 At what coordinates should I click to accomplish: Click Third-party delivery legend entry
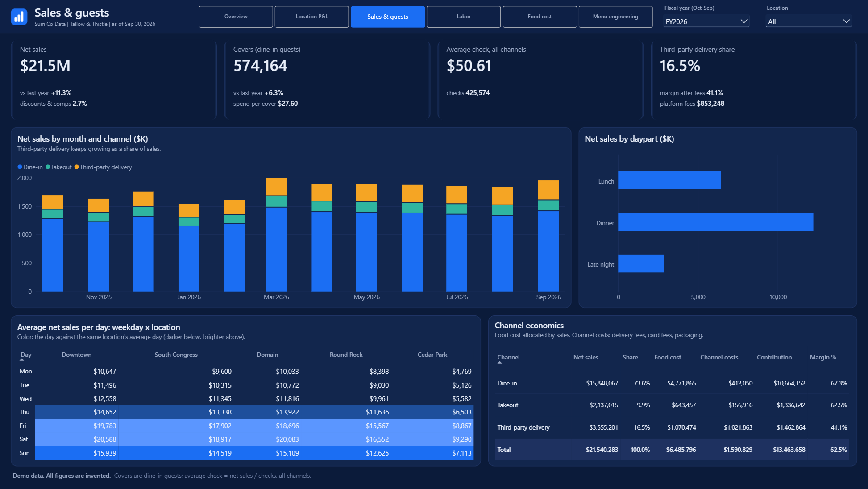coord(103,167)
